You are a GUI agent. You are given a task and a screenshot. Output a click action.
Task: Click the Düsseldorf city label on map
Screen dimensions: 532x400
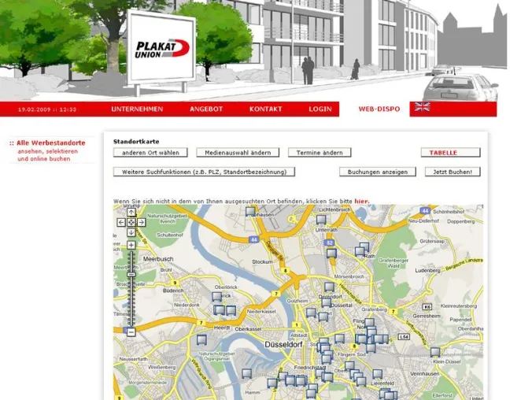tap(283, 344)
